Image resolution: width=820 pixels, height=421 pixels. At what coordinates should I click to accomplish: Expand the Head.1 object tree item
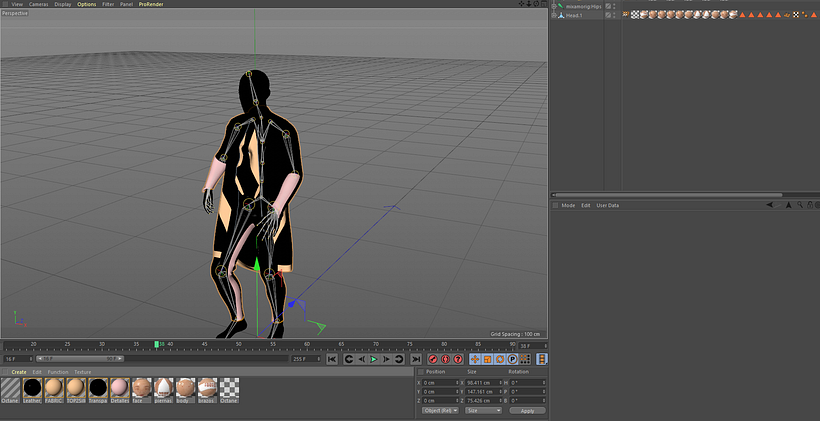(554, 16)
